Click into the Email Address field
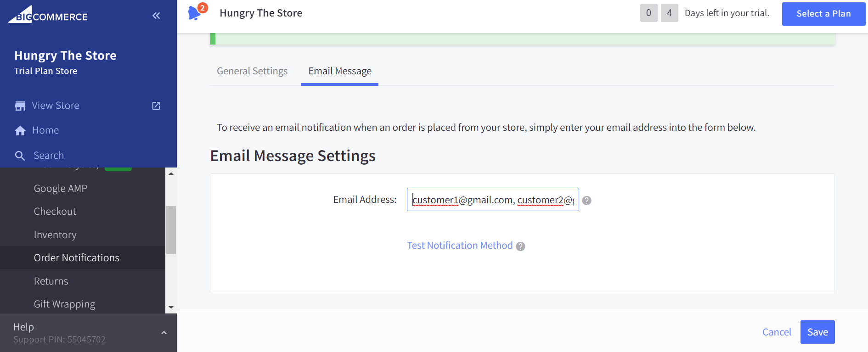Image resolution: width=868 pixels, height=352 pixels. pos(492,200)
